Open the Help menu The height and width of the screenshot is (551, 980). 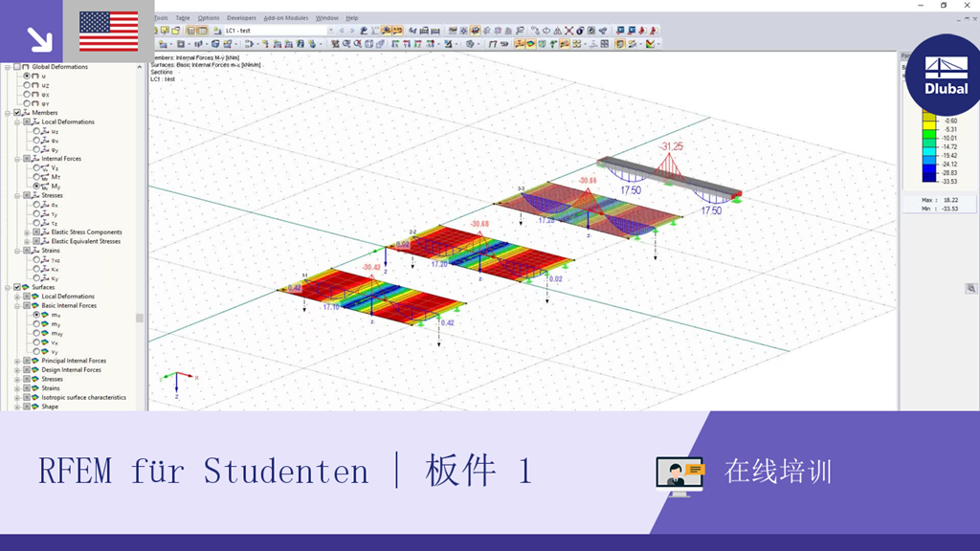click(352, 18)
